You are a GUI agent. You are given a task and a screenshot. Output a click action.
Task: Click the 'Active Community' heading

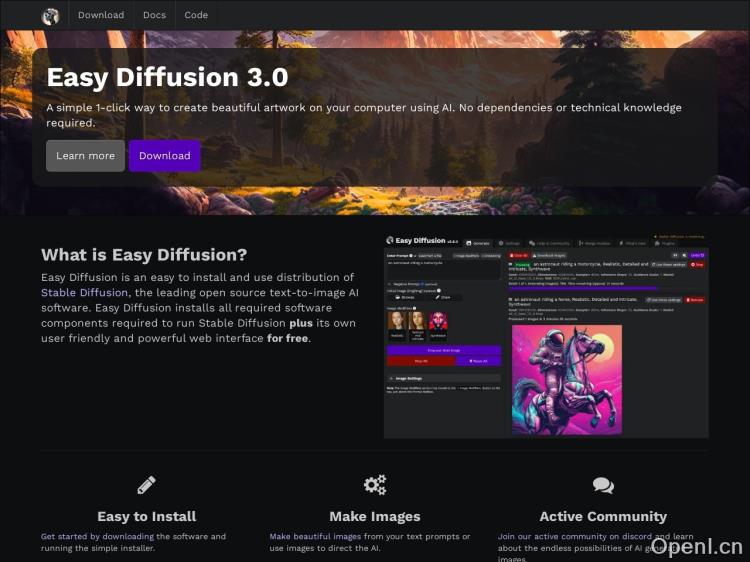(603, 517)
